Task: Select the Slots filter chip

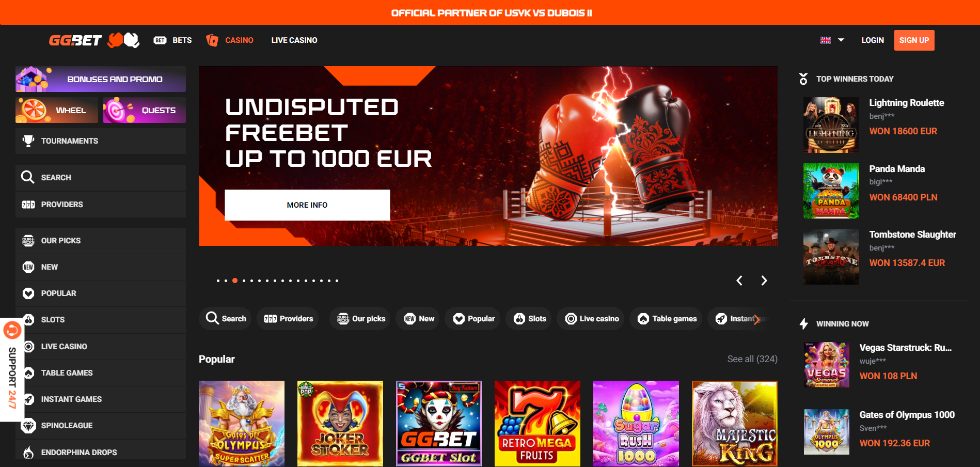Action: [x=529, y=319]
